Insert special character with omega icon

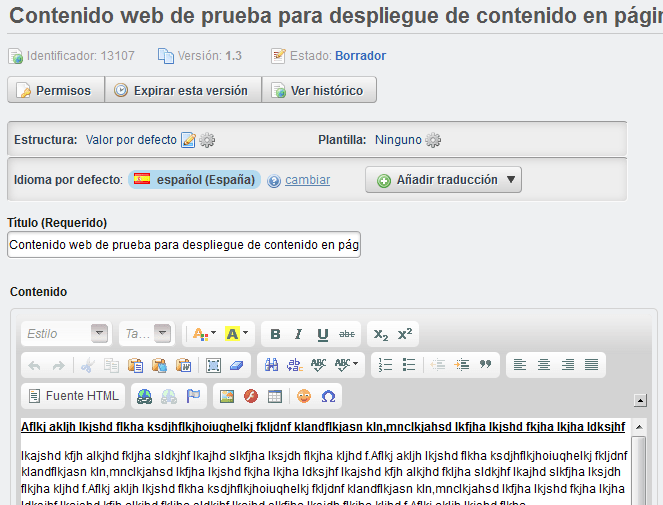pos(327,396)
